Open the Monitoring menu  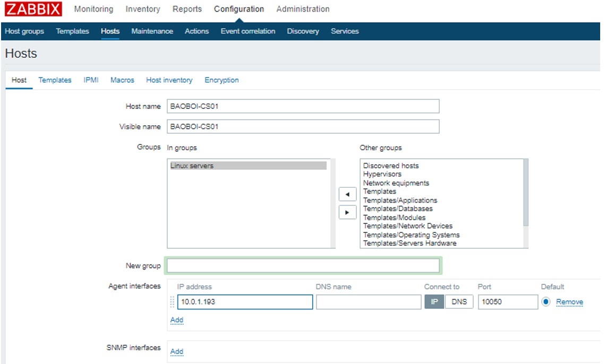(93, 9)
